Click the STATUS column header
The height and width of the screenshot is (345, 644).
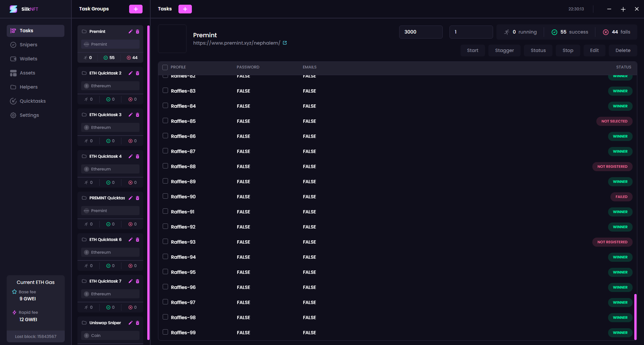624,67
